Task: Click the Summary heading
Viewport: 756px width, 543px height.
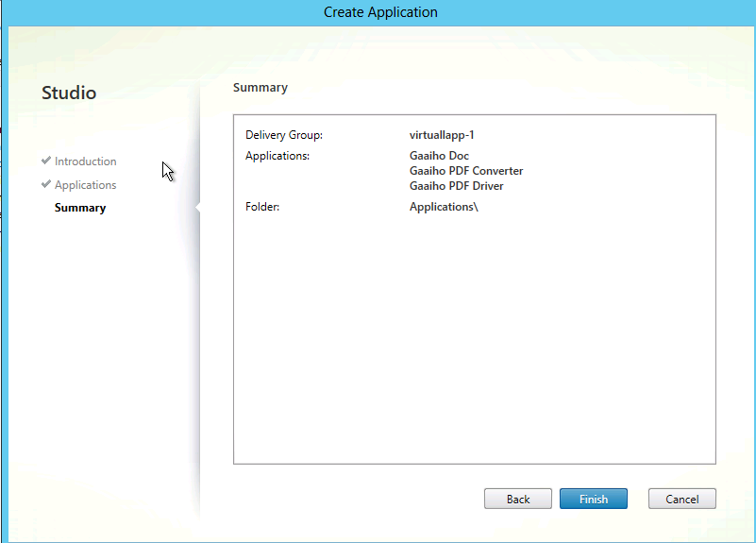Action: click(260, 87)
